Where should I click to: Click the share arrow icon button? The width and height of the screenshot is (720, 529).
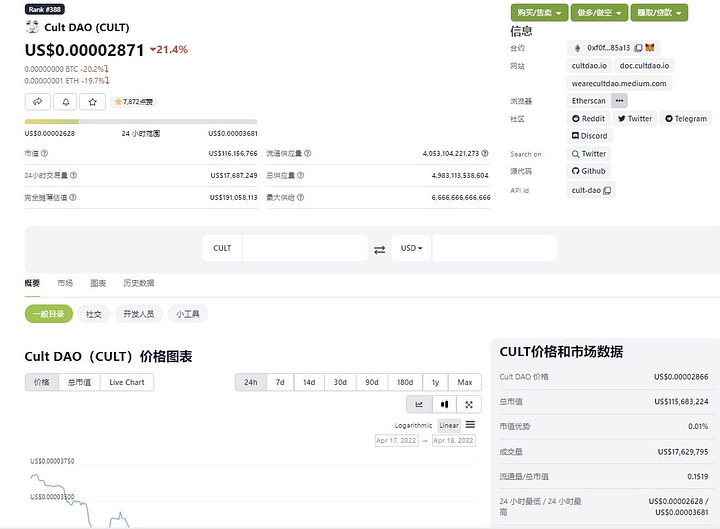(x=37, y=101)
